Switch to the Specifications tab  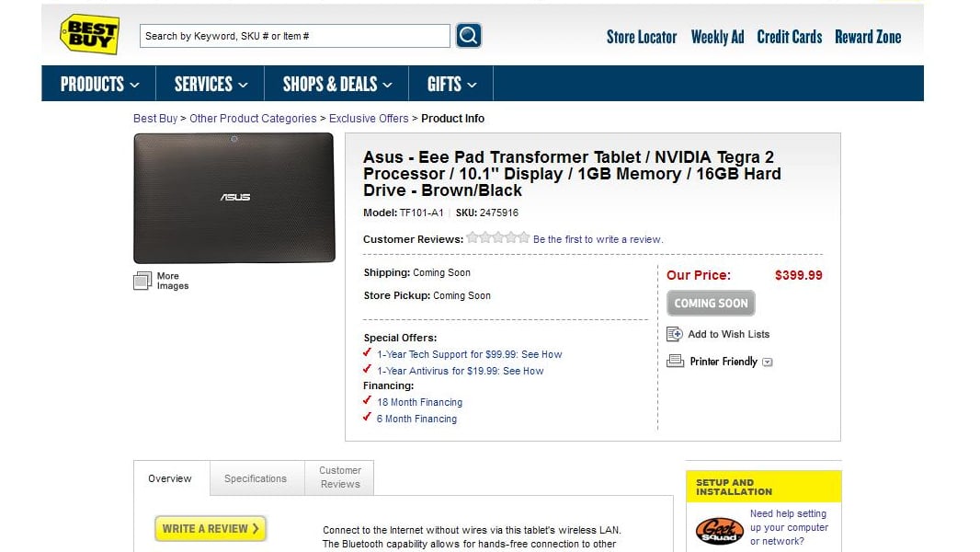click(x=256, y=478)
